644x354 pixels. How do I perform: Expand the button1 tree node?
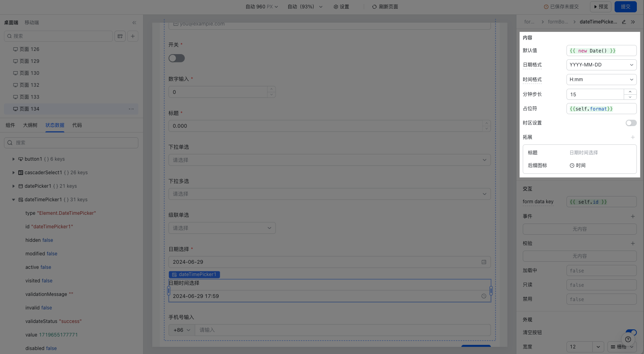click(14, 159)
